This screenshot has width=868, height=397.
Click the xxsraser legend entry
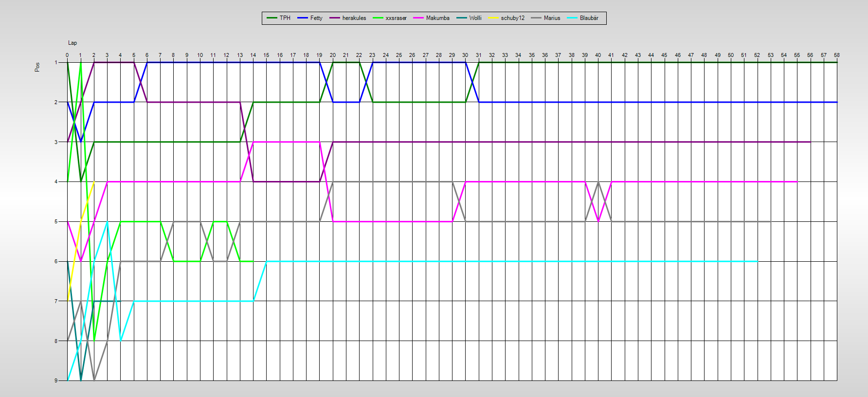pos(390,18)
